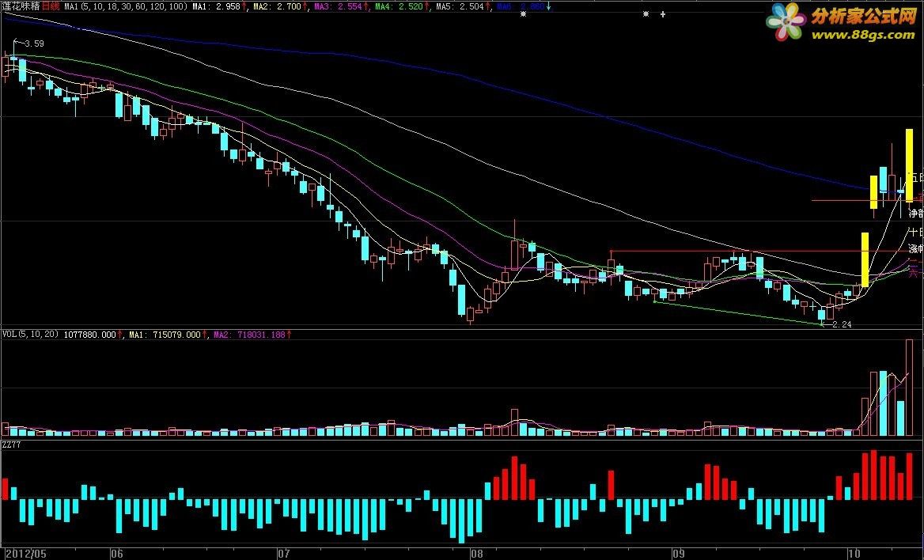
Task: Click the second star info marker above chart
Action: 646,14
